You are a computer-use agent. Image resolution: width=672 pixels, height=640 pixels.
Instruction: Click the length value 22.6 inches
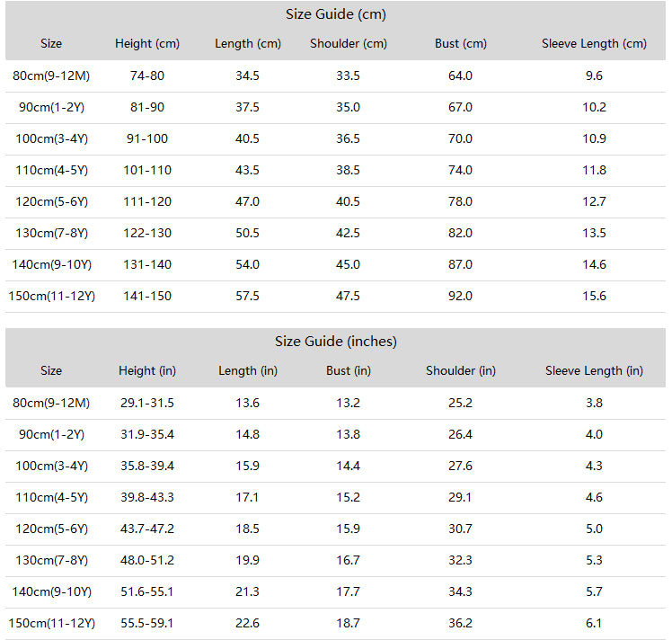point(247,623)
